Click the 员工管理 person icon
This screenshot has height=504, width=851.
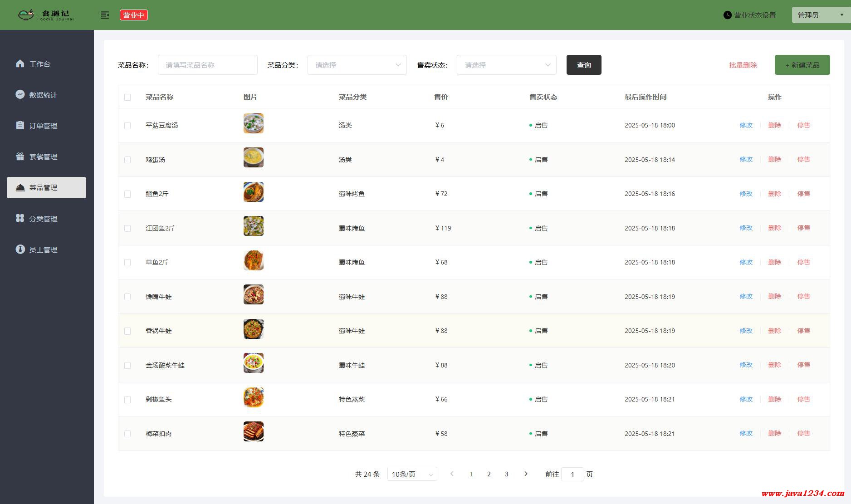coord(20,249)
